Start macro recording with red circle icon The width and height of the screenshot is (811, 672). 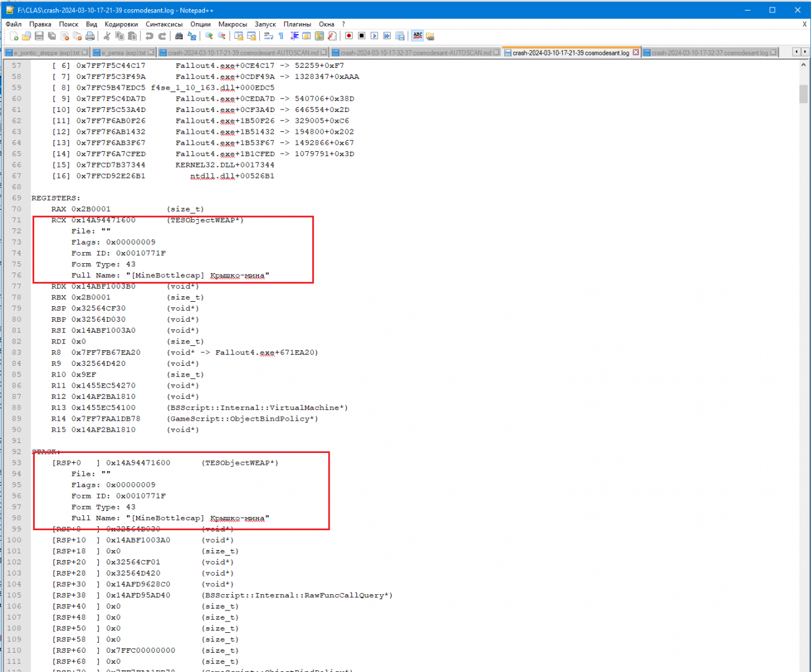(349, 36)
